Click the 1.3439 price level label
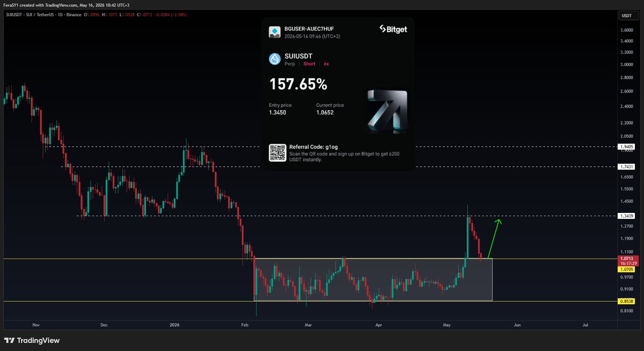The width and height of the screenshot is (644, 351). click(x=626, y=216)
